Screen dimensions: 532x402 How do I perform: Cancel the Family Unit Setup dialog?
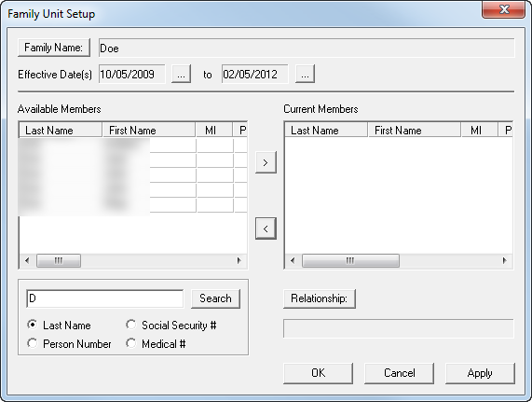(399, 373)
